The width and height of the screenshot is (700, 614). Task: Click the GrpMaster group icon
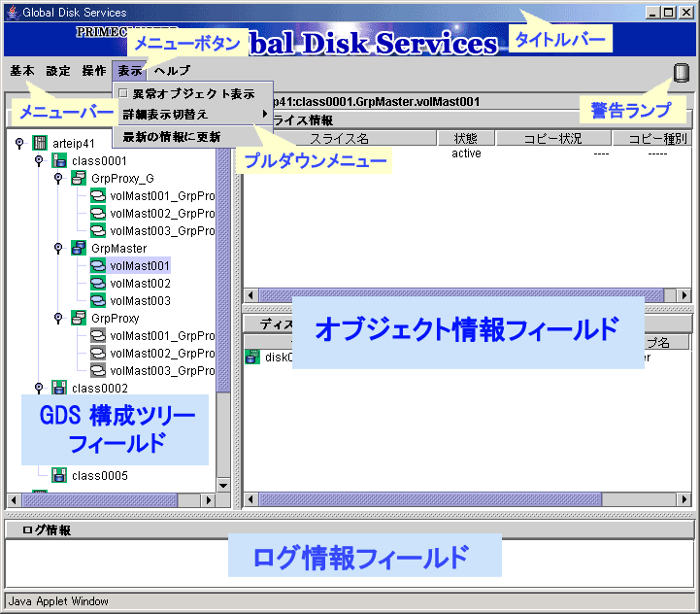click(79, 248)
